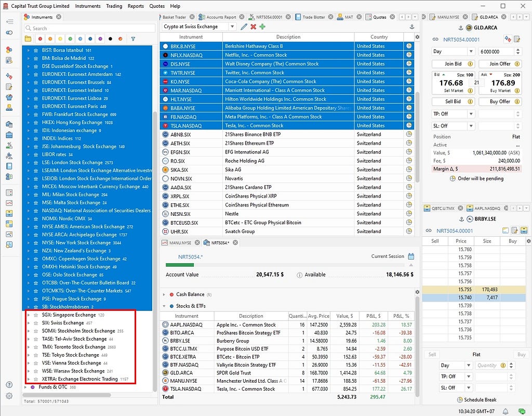The width and height of the screenshot is (532, 416).
Task: Click the calendar icon beside Current Session
Action: 411,256
